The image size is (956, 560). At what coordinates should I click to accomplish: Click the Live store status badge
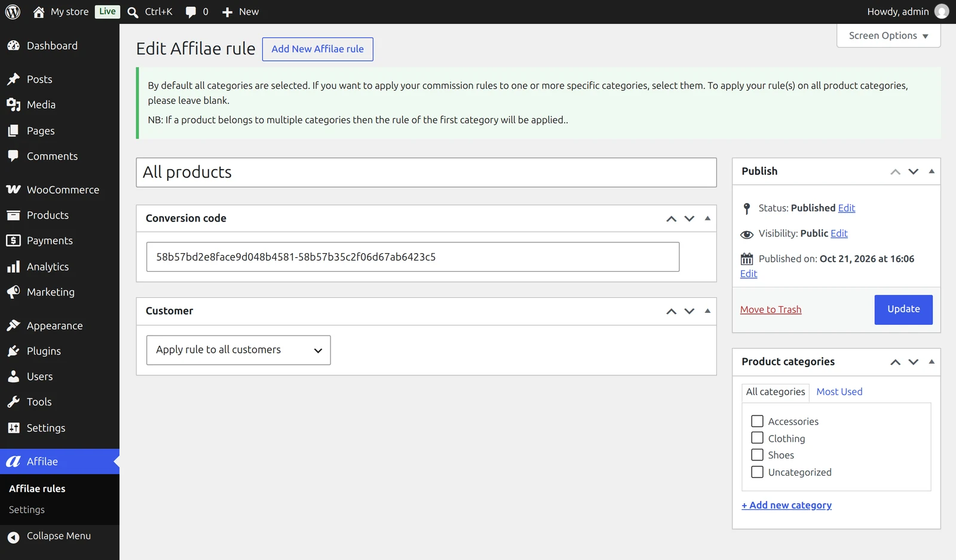pos(108,11)
